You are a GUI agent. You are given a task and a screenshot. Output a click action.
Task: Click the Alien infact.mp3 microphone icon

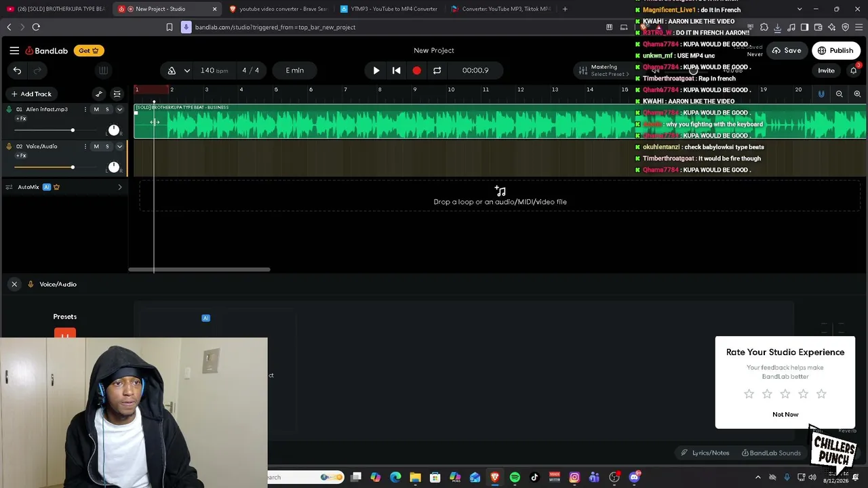(9, 109)
